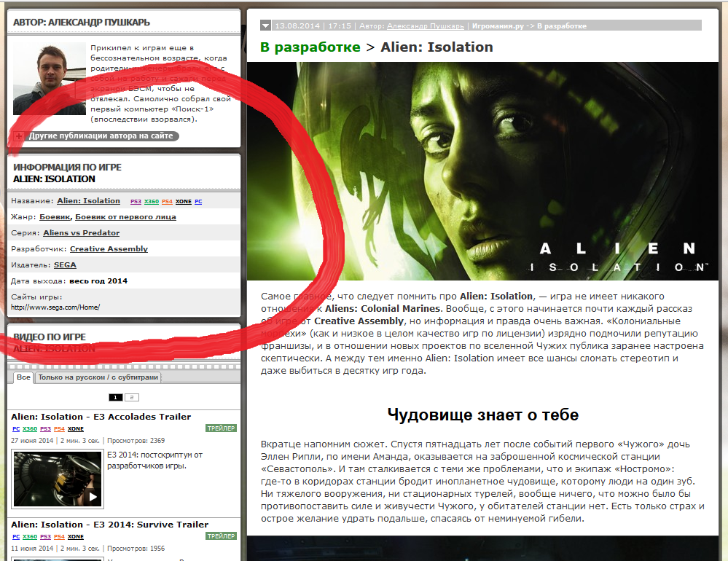Image resolution: width=728 pixels, height=561 pixels.
Task: Open the Боевик от первого лица genre link
Action: tap(125, 216)
